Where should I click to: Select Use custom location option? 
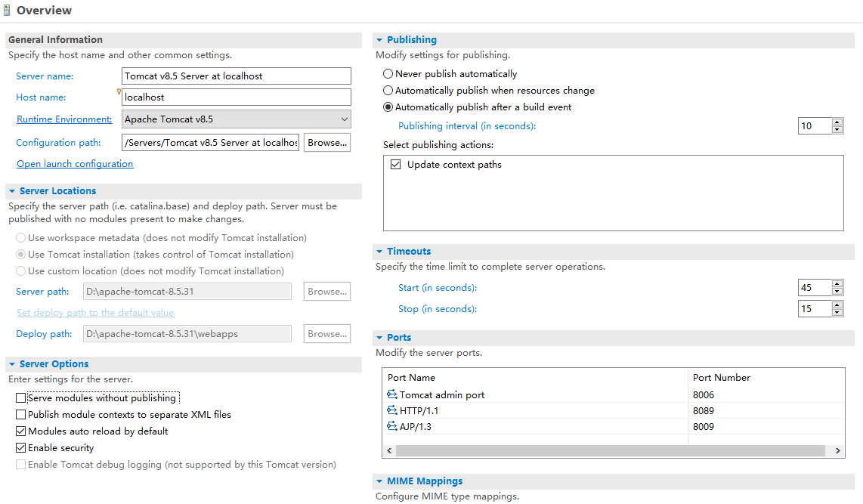click(21, 271)
